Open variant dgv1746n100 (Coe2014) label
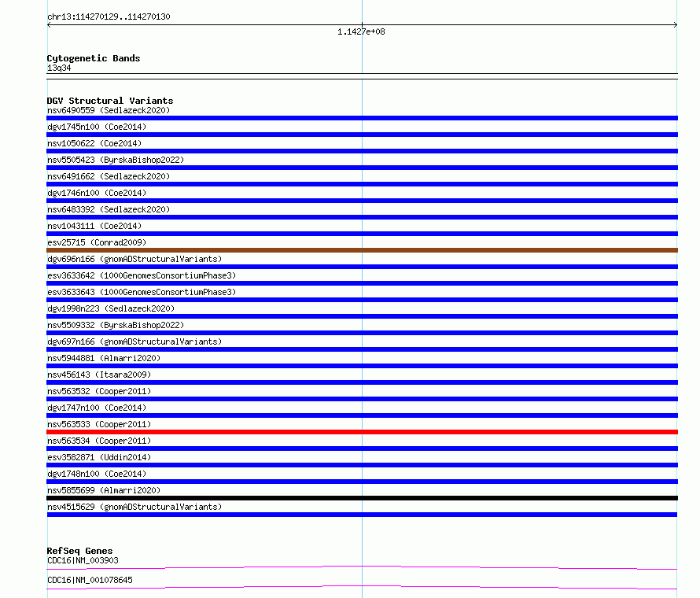This screenshot has width=700, height=598. point(97,193)
